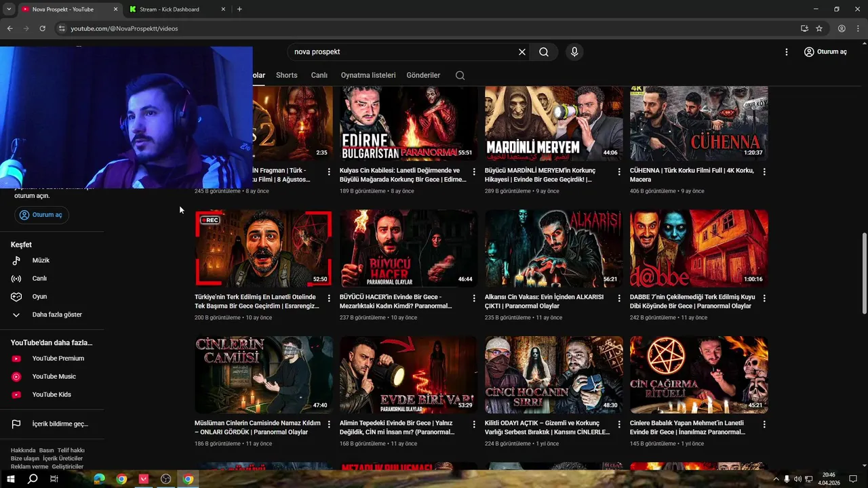Open Windows taskbar search
868x488 pixels.
33,479
